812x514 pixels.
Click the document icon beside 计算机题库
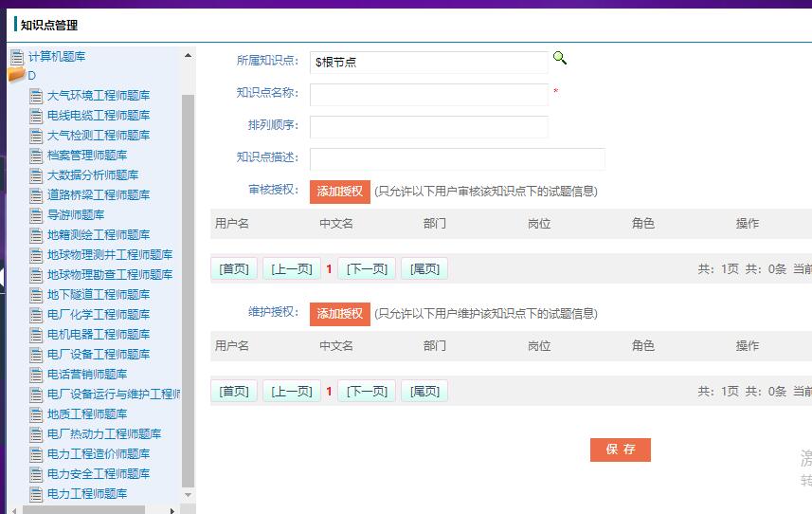[x=17, y=57]
